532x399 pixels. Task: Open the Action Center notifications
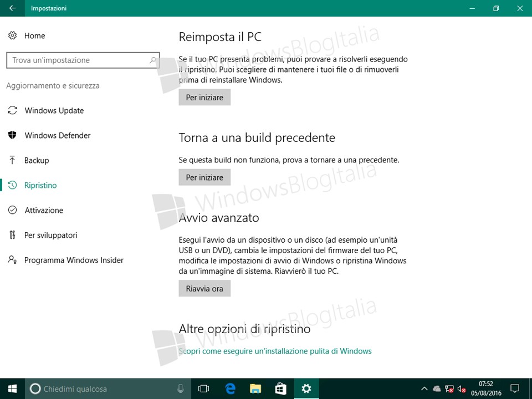pos(515,389)
